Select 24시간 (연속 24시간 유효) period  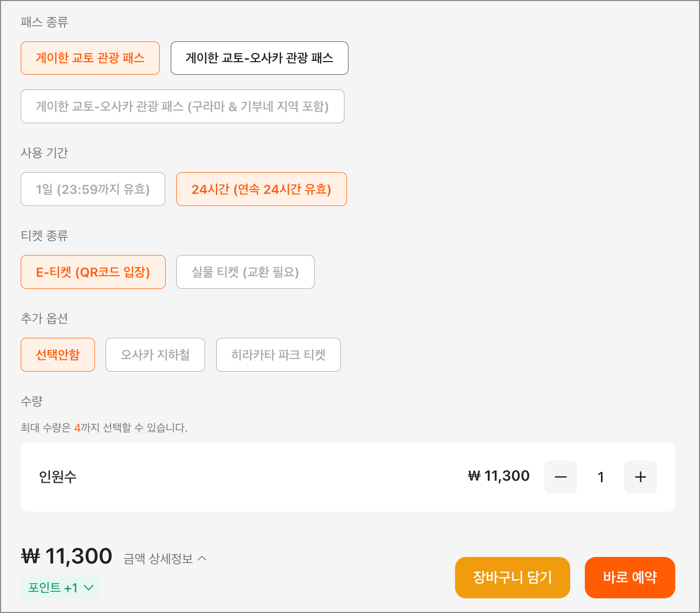261,189
